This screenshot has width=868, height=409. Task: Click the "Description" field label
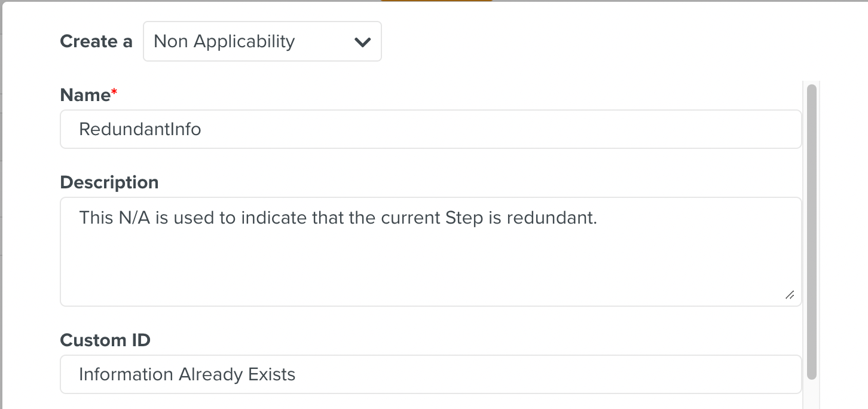pos(109,182)
